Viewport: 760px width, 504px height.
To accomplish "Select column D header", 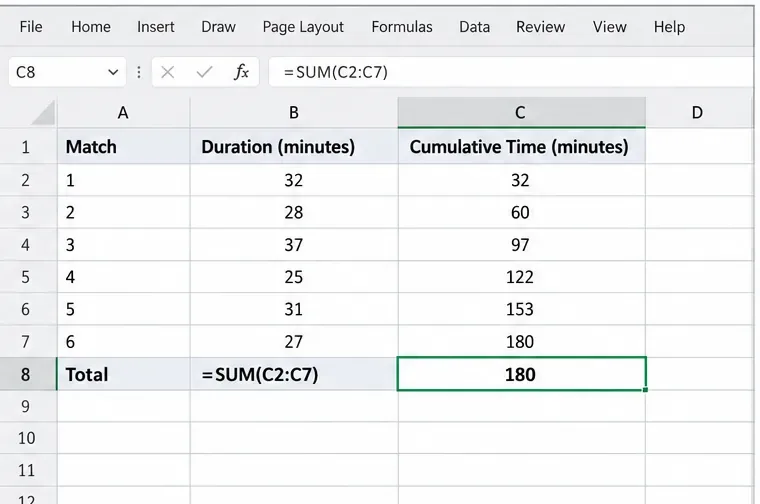I will [697, 112].
